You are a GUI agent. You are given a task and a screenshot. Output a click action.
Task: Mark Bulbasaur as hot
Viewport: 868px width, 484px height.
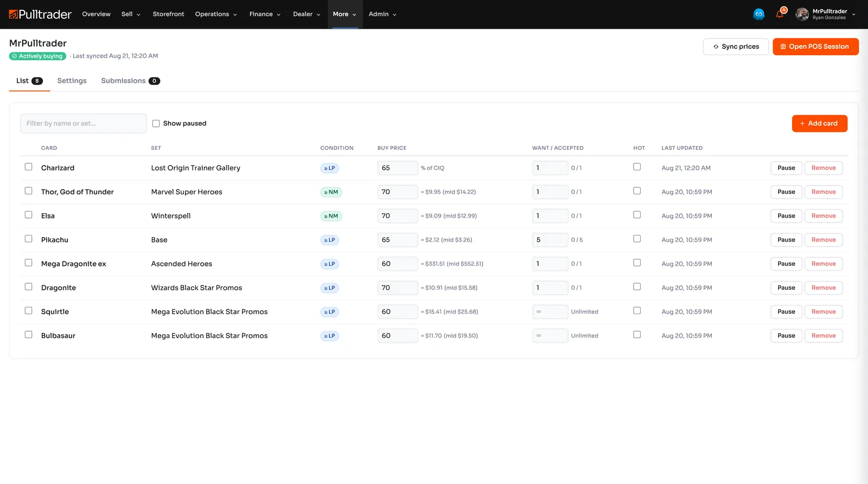coord(637,335)
